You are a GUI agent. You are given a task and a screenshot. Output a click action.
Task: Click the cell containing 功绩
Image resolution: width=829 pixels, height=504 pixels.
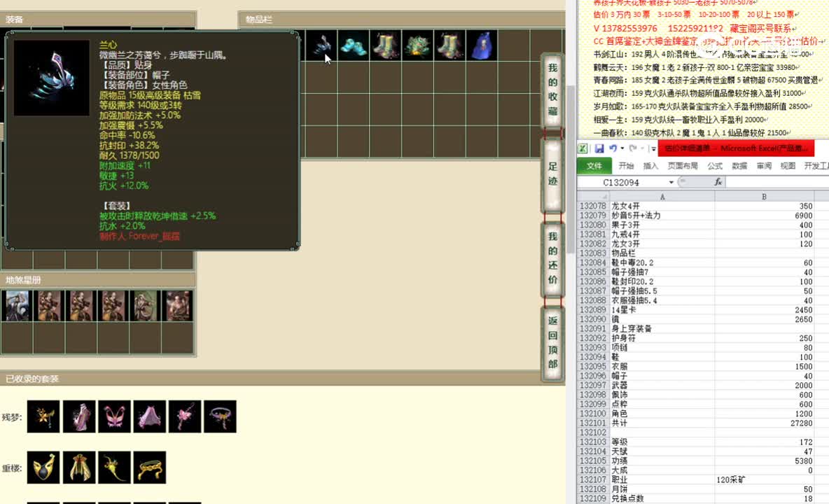coord(662,461)
